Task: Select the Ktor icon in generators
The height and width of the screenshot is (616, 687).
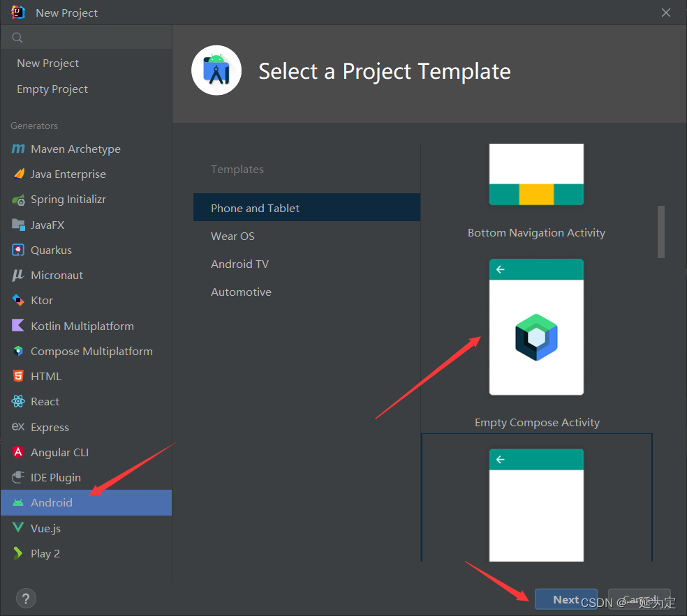Action: (x=18, y=301)
